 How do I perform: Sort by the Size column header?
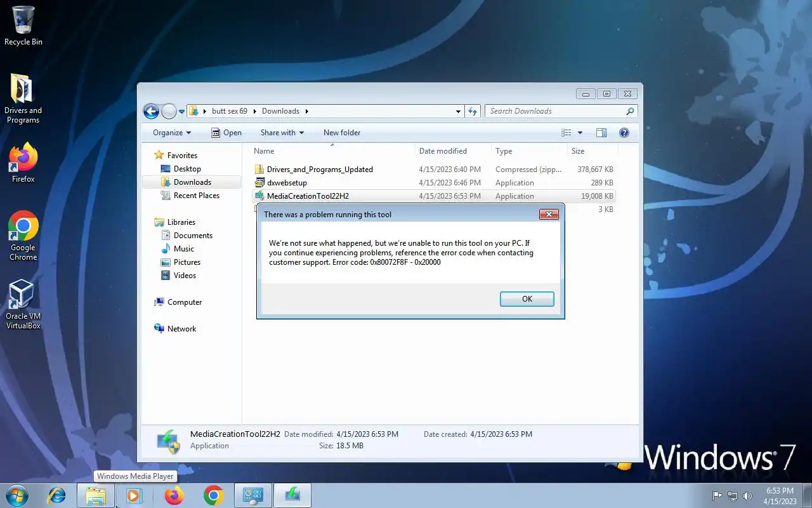593,151
